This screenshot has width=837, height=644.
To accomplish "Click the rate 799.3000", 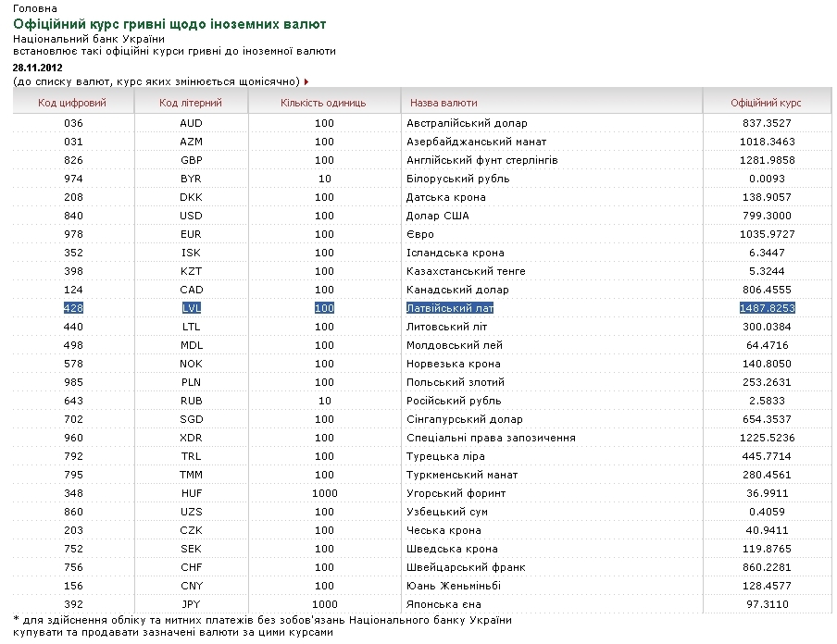I will point(767,216).
